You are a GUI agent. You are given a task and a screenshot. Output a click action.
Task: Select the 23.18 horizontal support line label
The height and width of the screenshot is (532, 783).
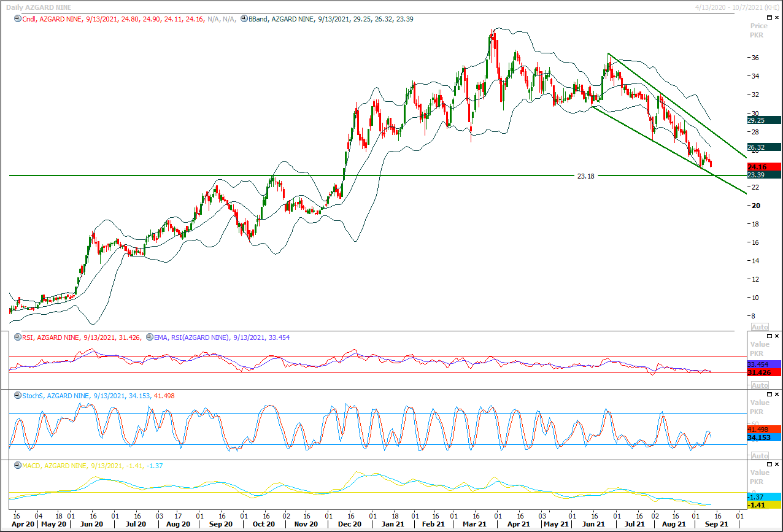click(585, 175)
